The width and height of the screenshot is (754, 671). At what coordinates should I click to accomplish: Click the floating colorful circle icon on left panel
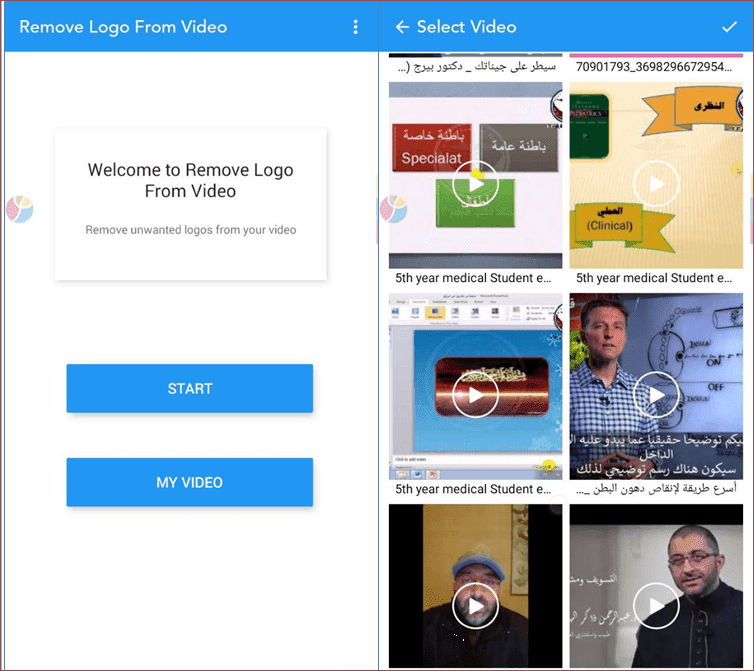[19, 209]
